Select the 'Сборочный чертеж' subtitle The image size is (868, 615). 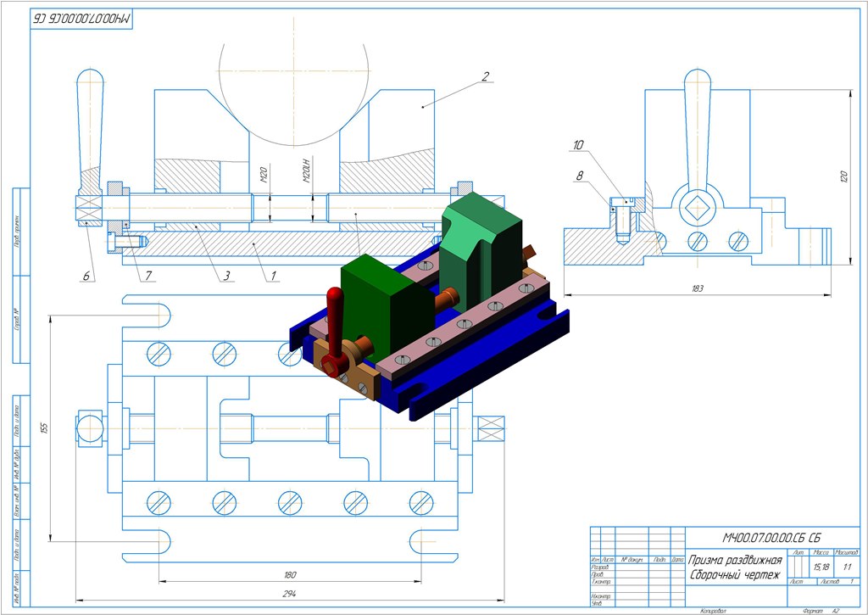(735, 574)
